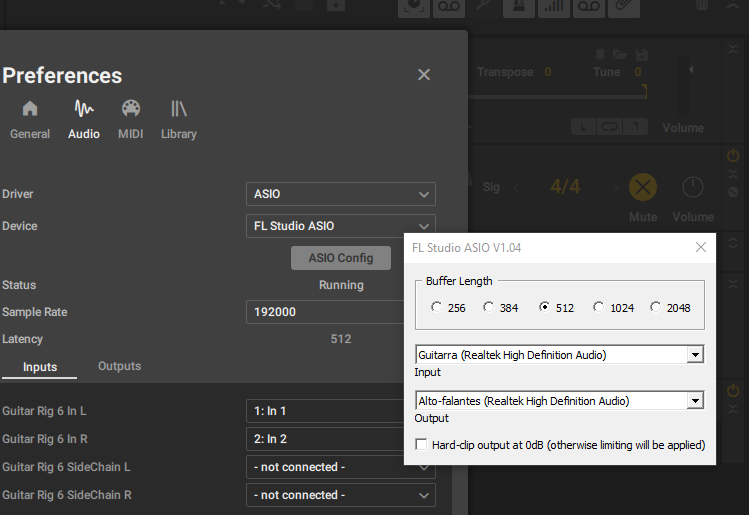Open the Sample Rate 192000 dropdown
The height and width of the screenshot is (515, 749).
click(325, 312)
